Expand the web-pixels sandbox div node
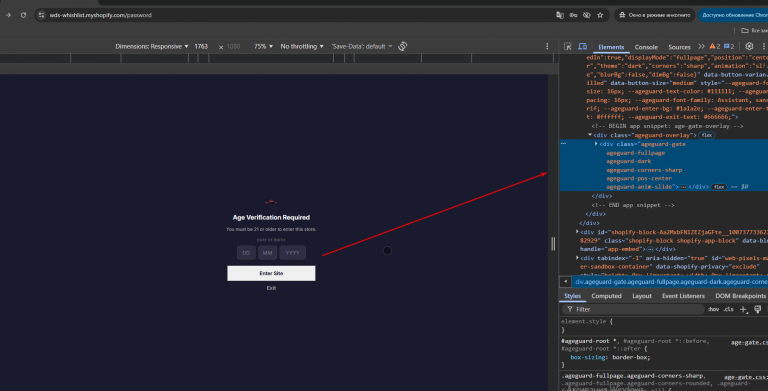 pyautogui.click(x=577, y=258)
